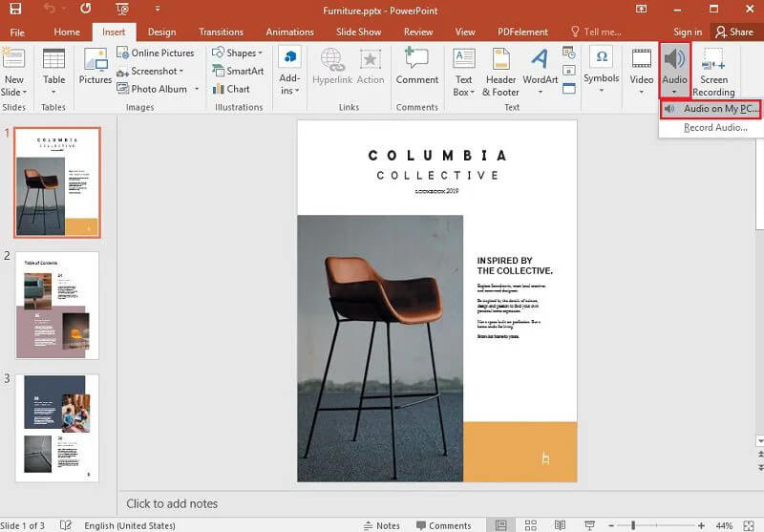
Task: Click the Save icon in title bar
Action: click(15, 9)
